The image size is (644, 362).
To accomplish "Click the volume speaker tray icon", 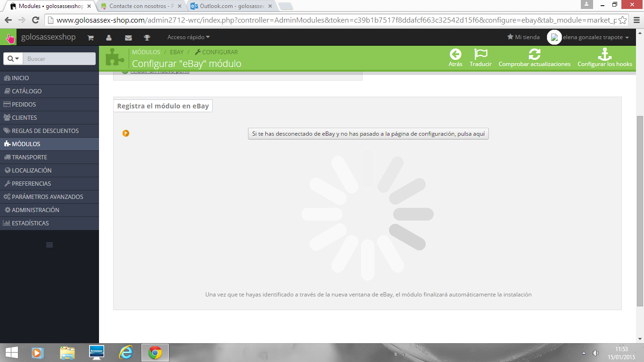I will tap(595, 353).
